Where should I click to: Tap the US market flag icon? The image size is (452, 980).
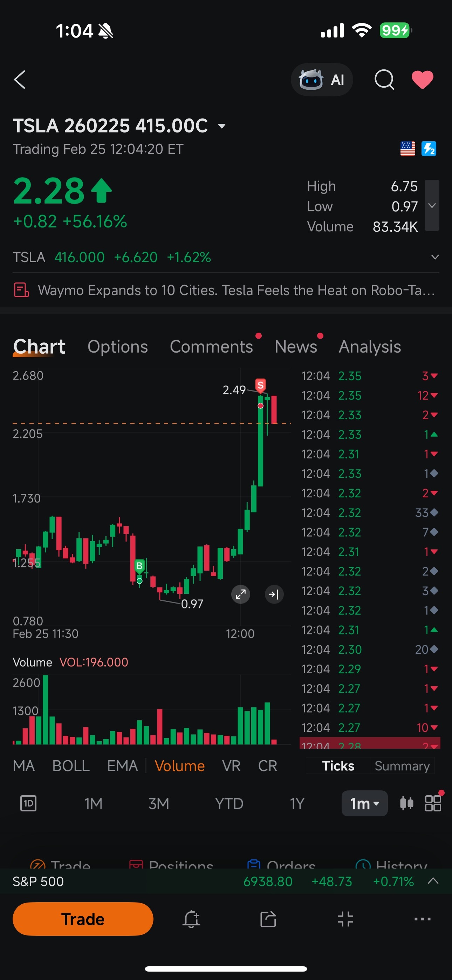point(408,148)
